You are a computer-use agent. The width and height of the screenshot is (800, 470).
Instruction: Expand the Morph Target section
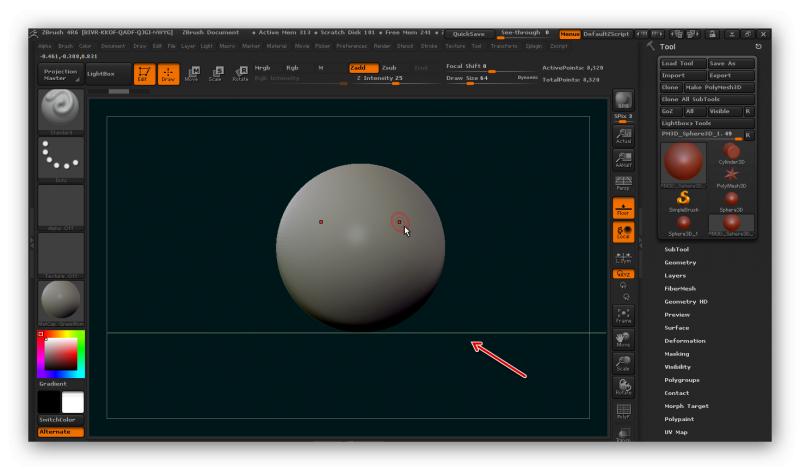click(686, 406)
